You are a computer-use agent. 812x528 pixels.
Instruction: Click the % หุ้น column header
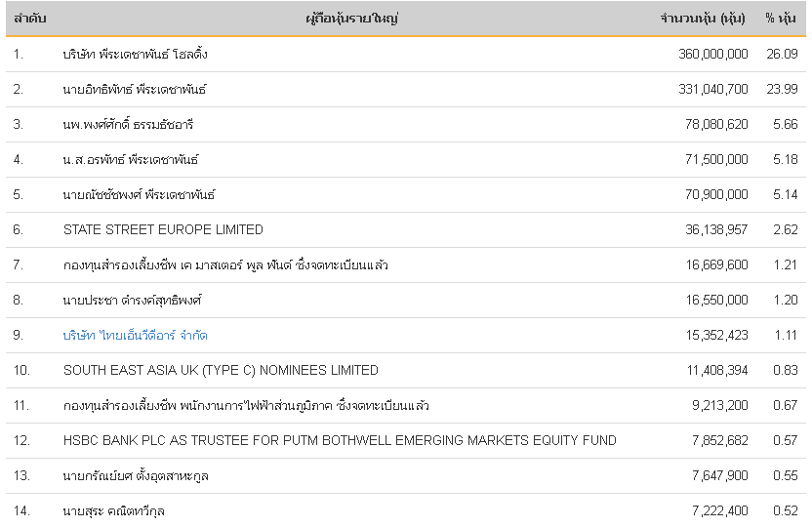point(781,19)
